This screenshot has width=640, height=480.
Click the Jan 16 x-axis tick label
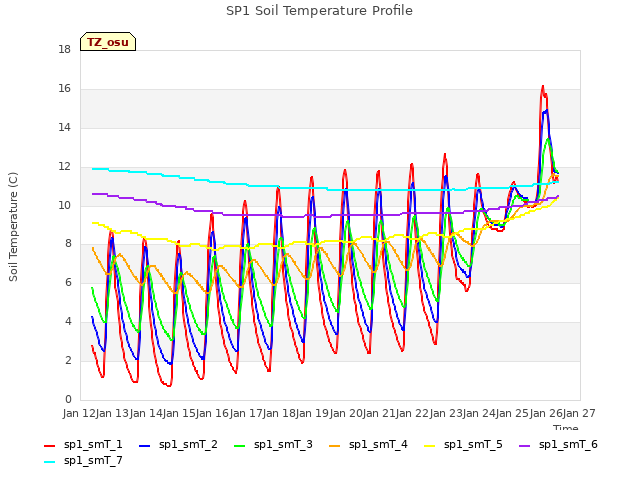tap(212, 413)
